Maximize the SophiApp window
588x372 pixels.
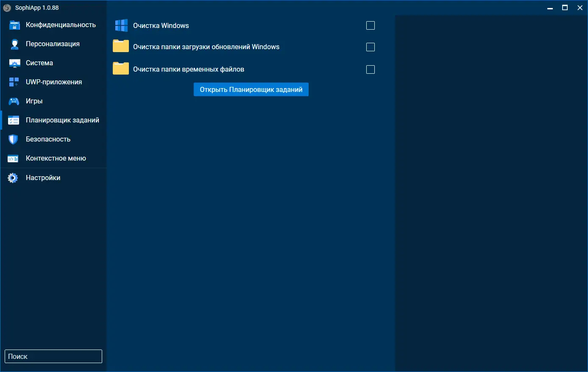point(565,8)
